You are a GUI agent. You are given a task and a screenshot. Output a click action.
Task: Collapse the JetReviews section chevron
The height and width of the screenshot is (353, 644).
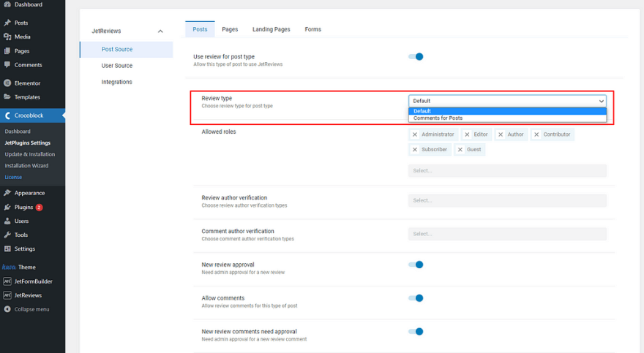160,31
